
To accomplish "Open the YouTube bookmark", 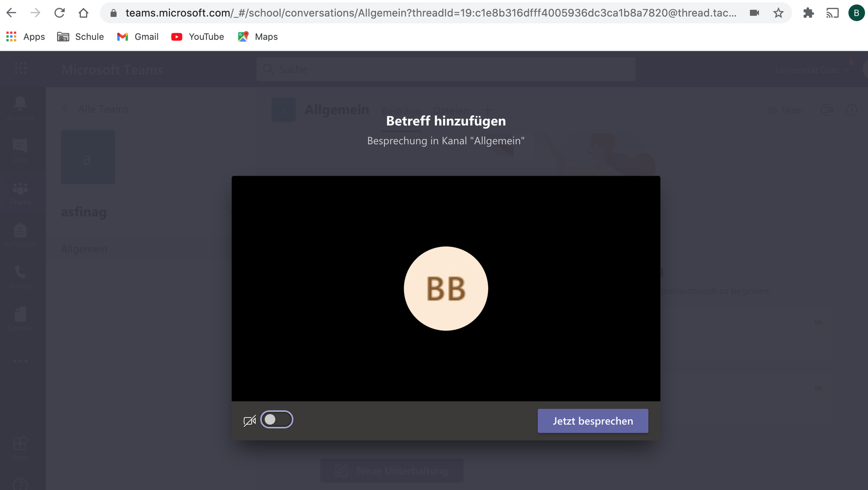I will [198, 37].
